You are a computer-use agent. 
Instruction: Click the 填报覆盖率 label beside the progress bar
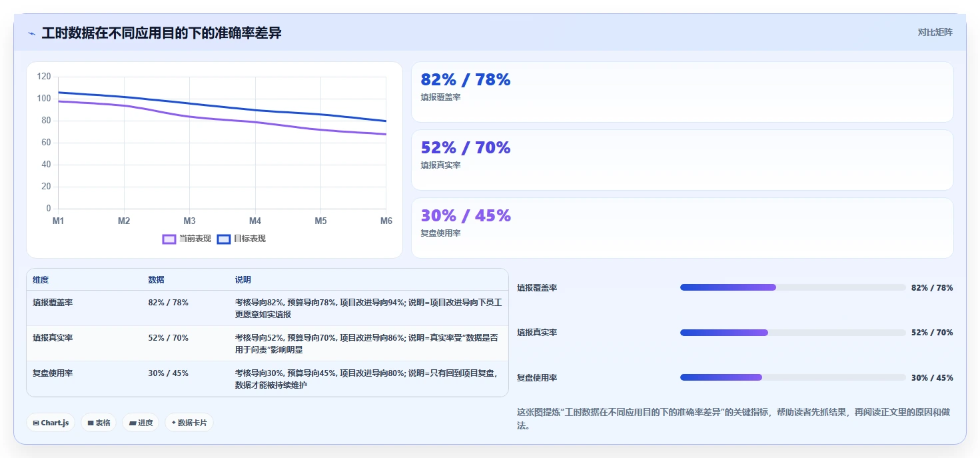click(x=537, y=288)
